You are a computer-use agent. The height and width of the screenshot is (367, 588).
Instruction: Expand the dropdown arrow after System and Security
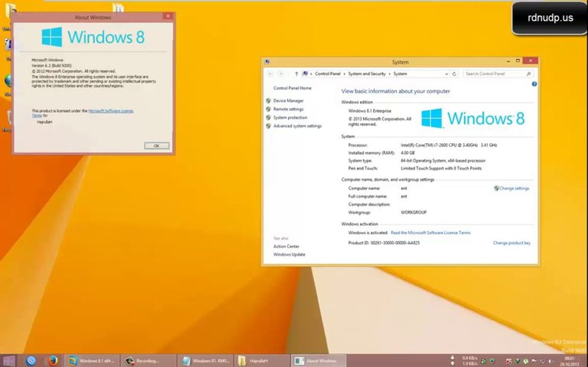click(389, 74)
